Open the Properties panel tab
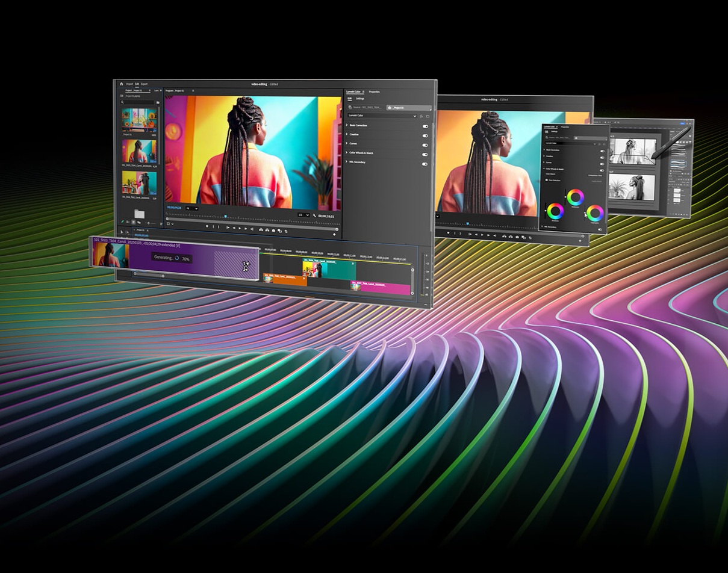728x573 pixels. click(374, 91)
